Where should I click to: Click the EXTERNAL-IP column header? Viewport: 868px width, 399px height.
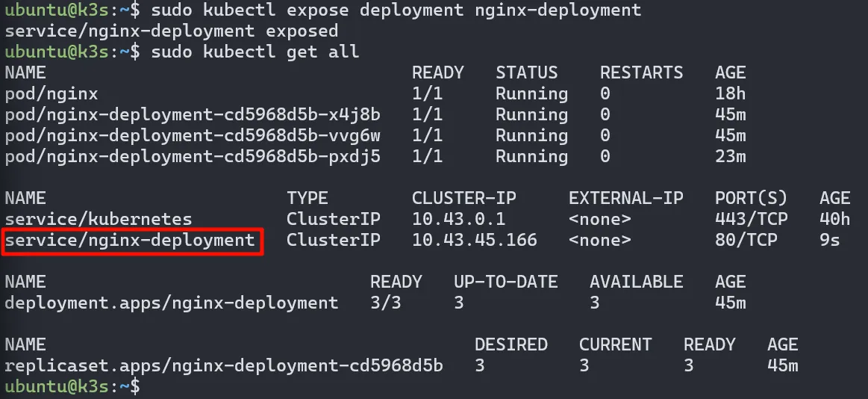[626, 199]
